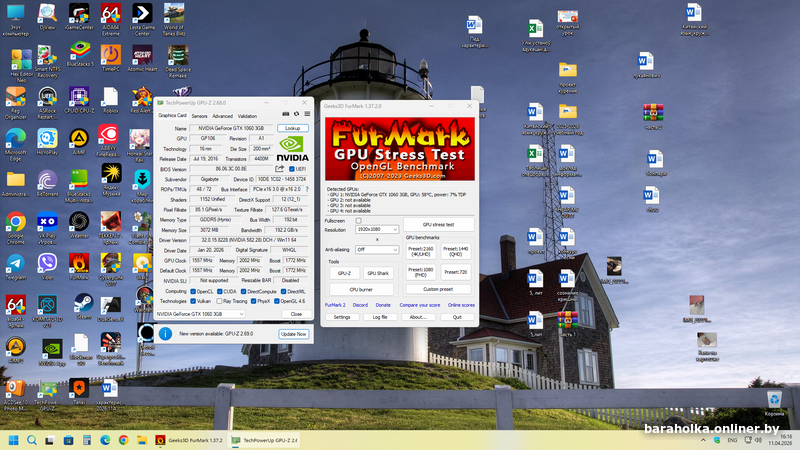This screenshot has height=450, width=800.
Task: Toggle OpenGL 4.6 checkbox
Action: point(277,301)
